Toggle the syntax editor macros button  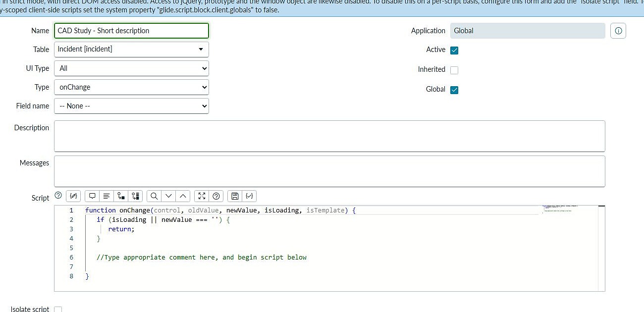pos(73,196)
